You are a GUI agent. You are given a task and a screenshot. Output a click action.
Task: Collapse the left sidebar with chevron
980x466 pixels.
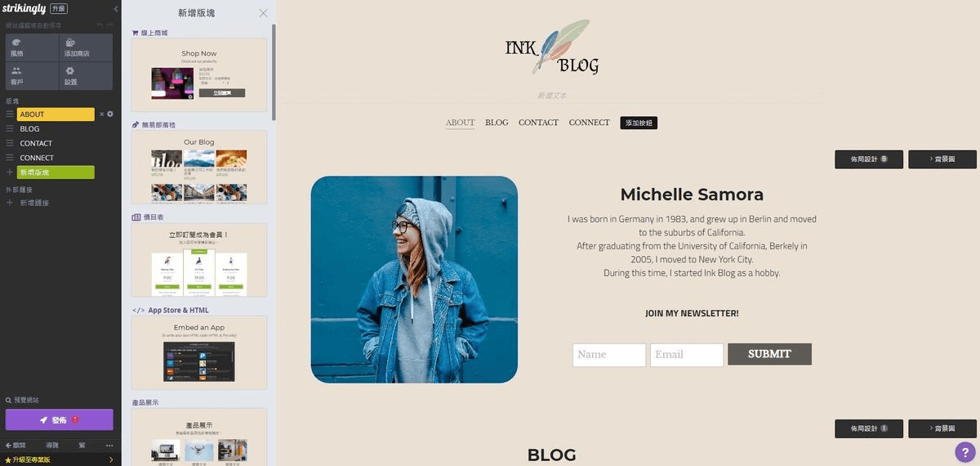(115, 9)
